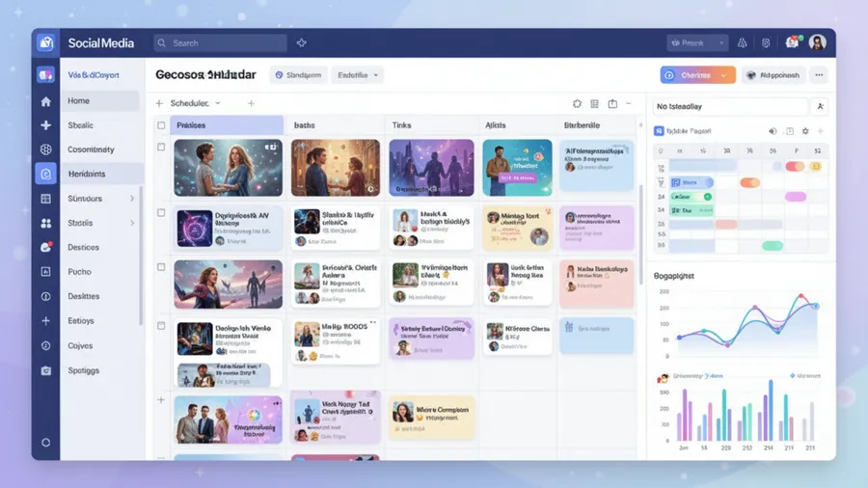Click the grid view icon in the scheduler toolbar
Screen dimensions: 868x488
[594, 103]
